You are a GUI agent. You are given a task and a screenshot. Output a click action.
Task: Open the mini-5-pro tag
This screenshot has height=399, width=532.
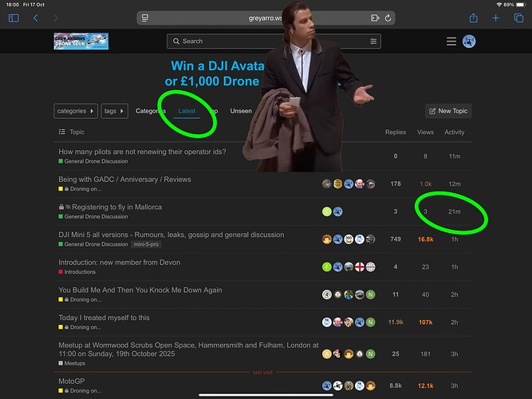click(146, 244)
